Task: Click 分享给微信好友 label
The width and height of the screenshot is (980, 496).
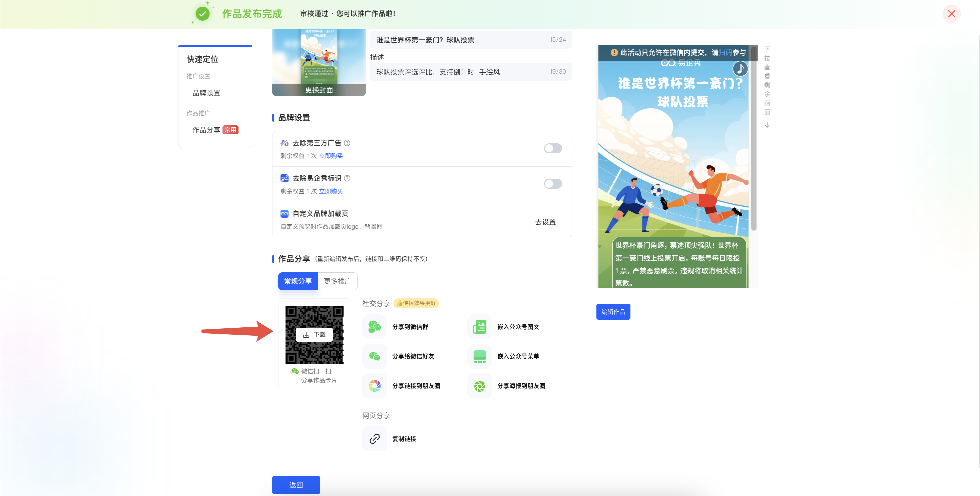Action: tap(413, 356)
